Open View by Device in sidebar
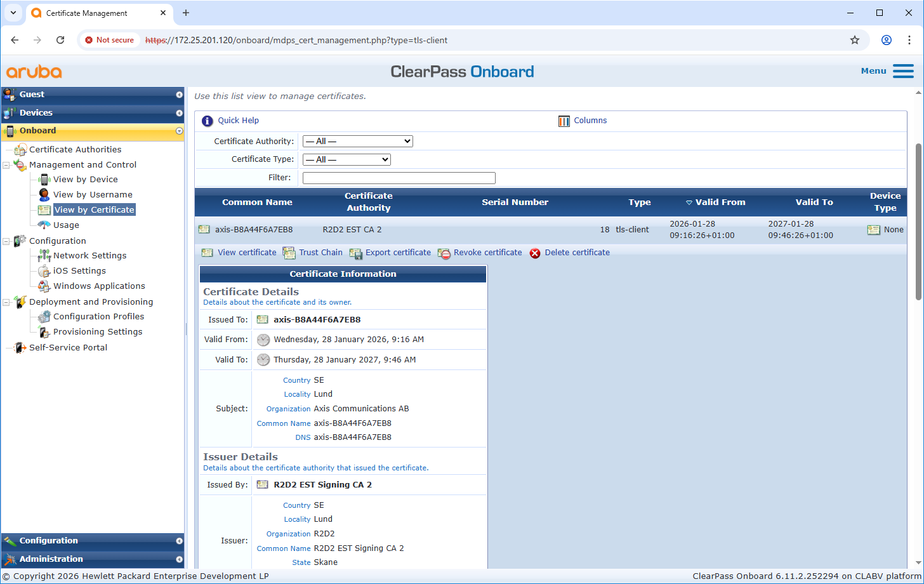 point(85,180)
